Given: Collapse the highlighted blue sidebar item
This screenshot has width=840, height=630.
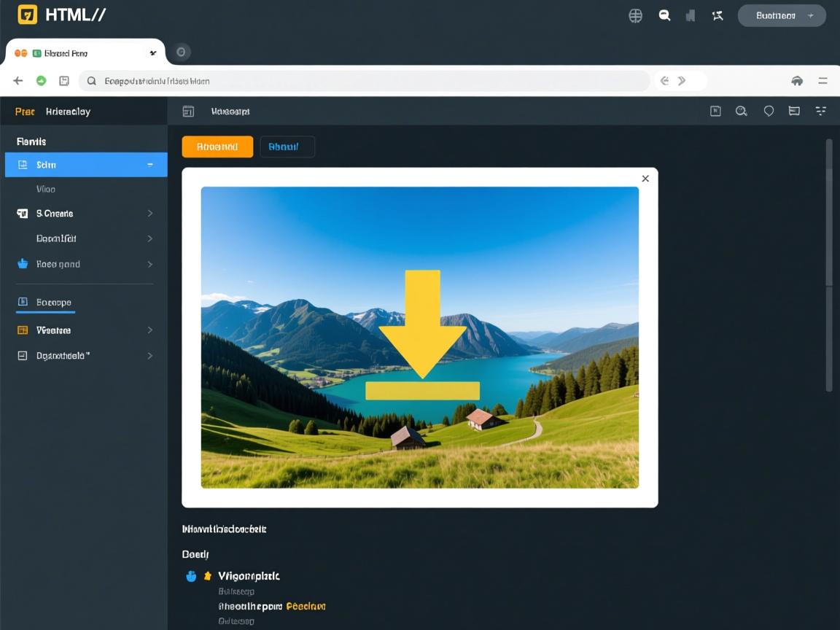Looking at the screenshot, I should (149, 165).
